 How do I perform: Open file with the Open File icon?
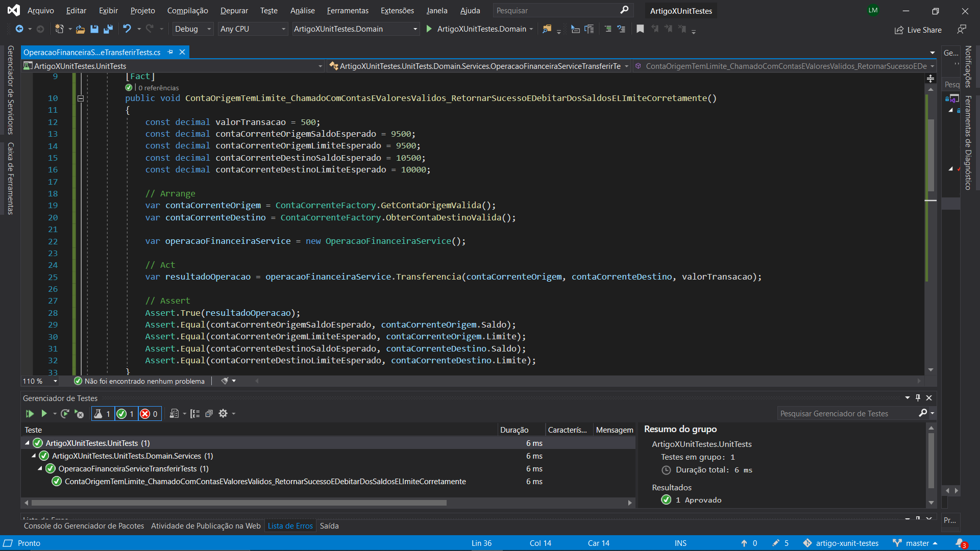tap(80, 29)
